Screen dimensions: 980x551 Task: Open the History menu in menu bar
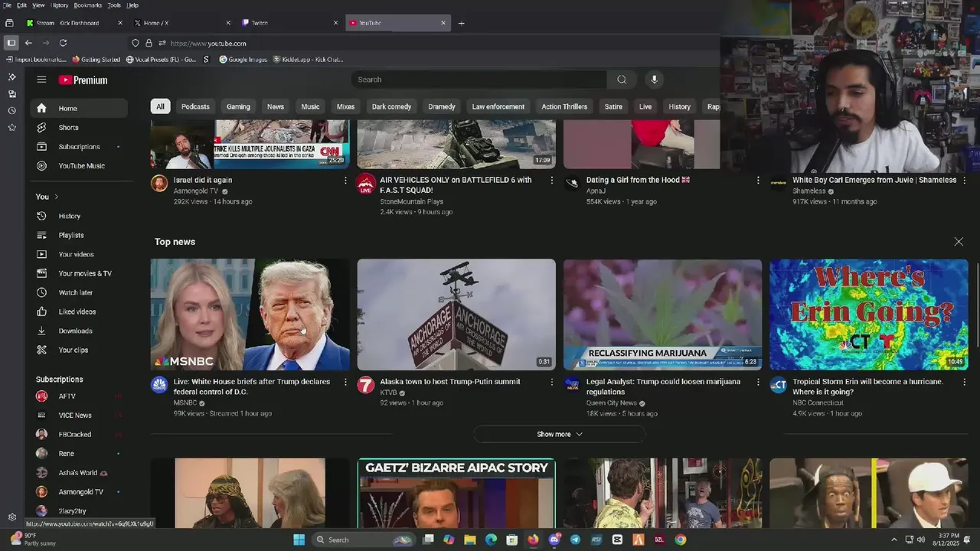pos(60,5)
